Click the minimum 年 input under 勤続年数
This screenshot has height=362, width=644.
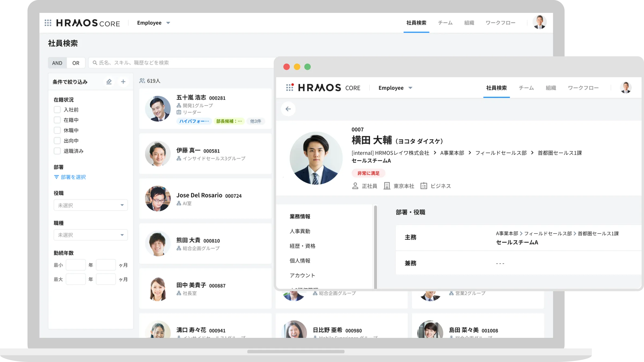(76, 265)
